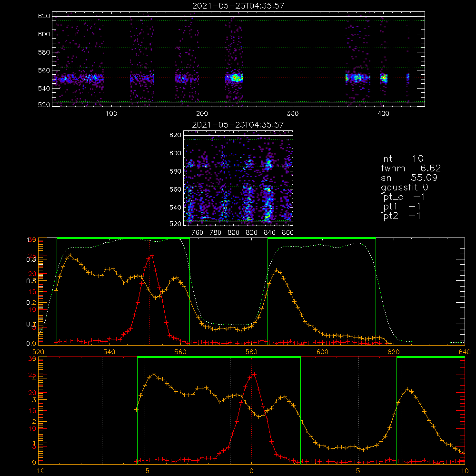
Task: Select the 'gaussfit 0' readout line
Action: coord(405,187)
